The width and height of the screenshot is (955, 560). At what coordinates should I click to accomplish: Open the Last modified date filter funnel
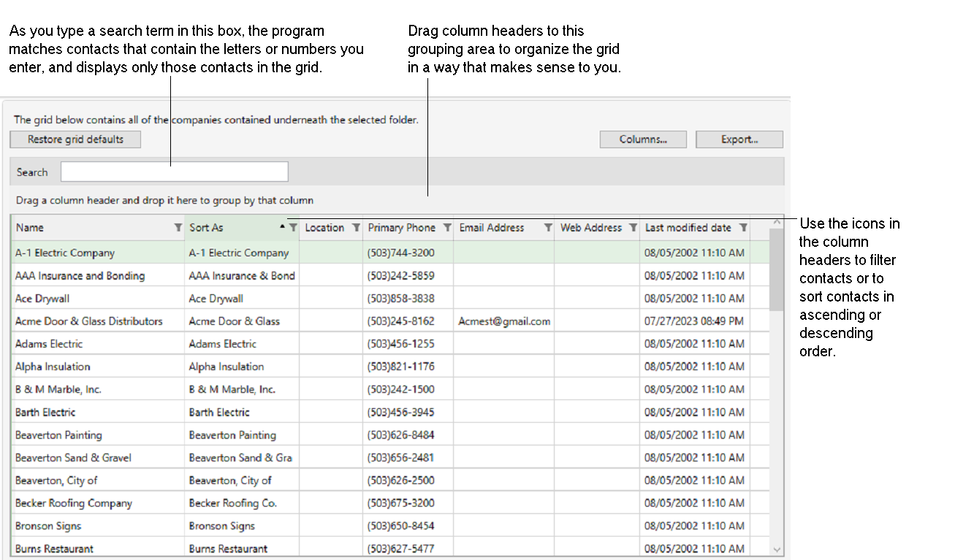pyautogui.click(x=743, y=228)
